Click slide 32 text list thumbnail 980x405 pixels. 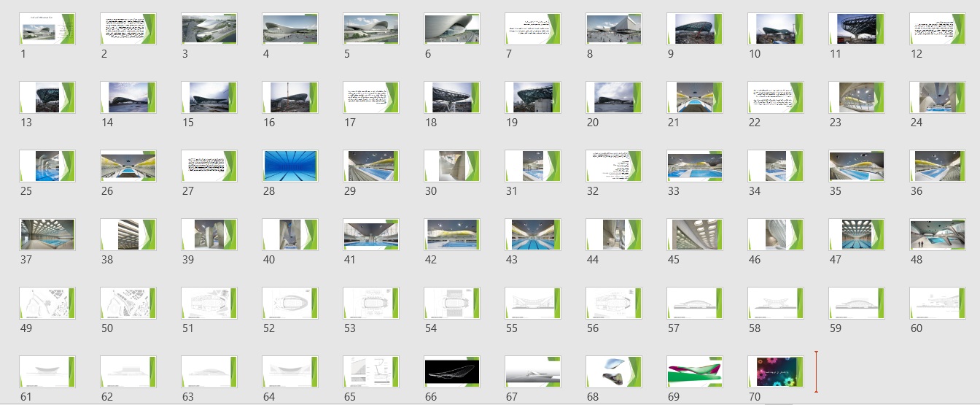click(x=614, y=166)
